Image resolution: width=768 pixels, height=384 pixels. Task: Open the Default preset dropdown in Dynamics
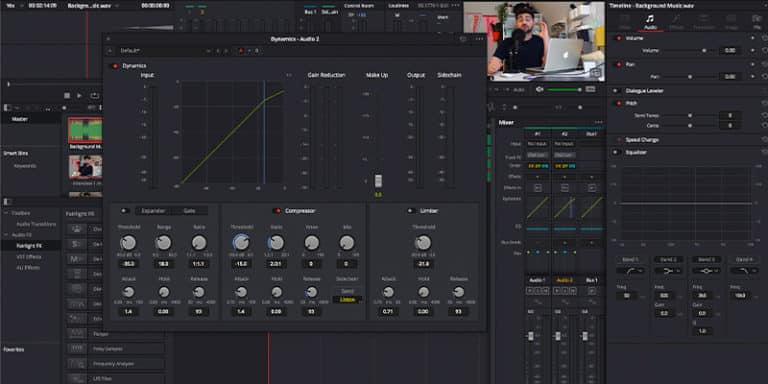pyautogui.click(x=131, y=50)
